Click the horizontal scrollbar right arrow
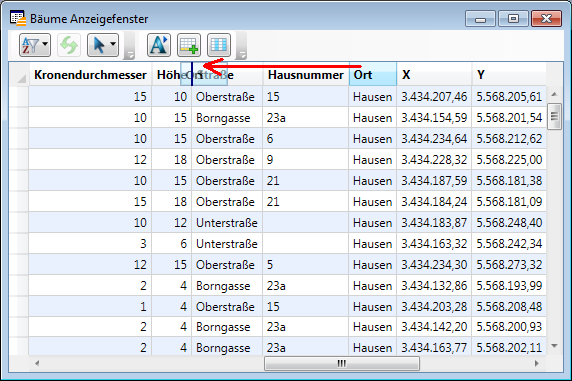Image resolution: width=572 pixels, height=381 pixels. click(536, 363)
